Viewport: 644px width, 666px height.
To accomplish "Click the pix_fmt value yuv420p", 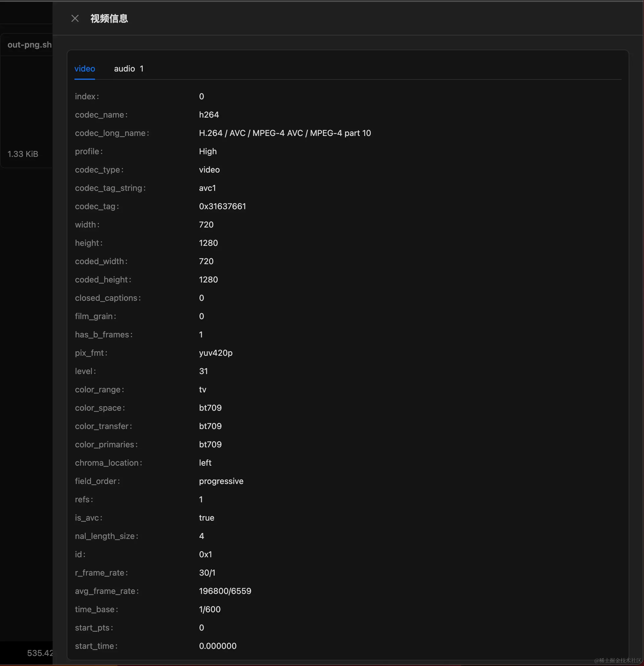I will 216,353.
